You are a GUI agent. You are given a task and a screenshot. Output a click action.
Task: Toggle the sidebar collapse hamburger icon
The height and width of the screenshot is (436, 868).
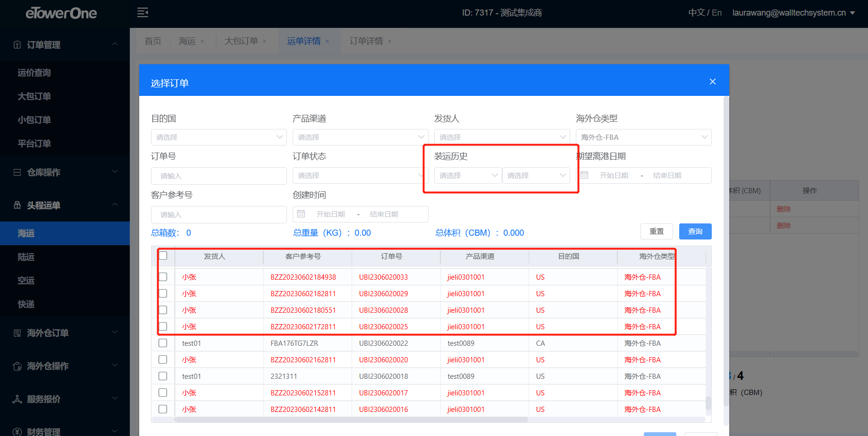[143, 13]
